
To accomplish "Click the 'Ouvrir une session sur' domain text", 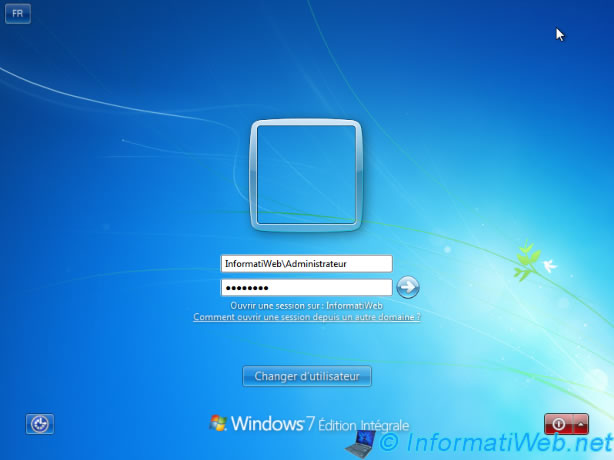I will [x=306, y=305].
